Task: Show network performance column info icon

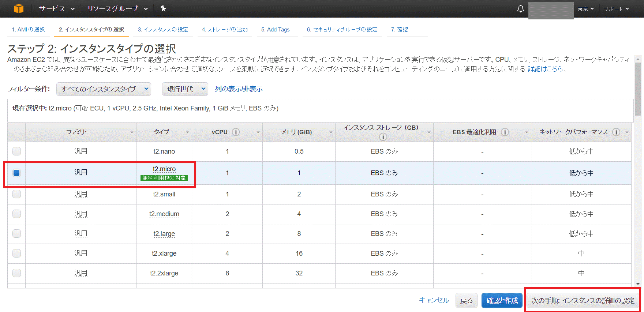Action: (616, 132)
